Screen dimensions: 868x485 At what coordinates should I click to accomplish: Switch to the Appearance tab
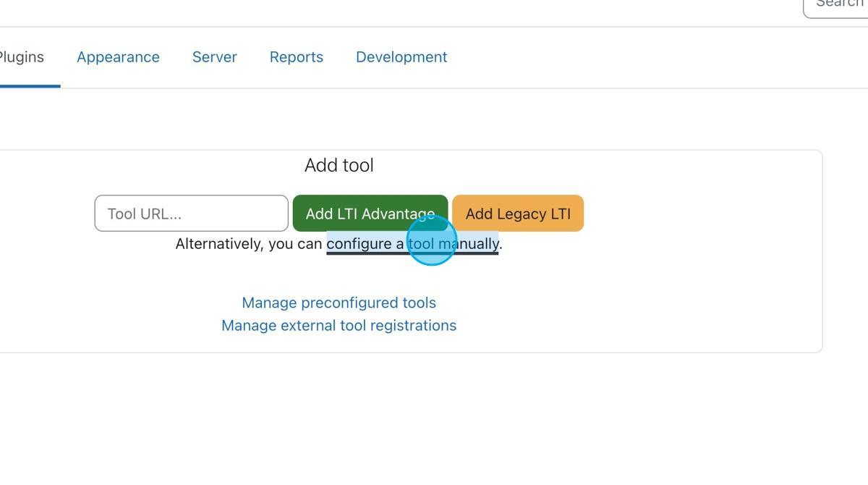(118, 56)
